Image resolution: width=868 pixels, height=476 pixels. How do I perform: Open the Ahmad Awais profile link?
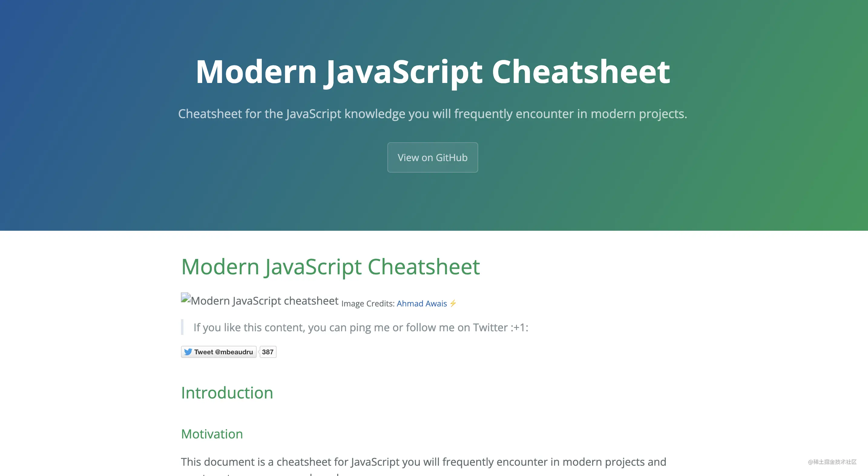click(x=422, y=303)
